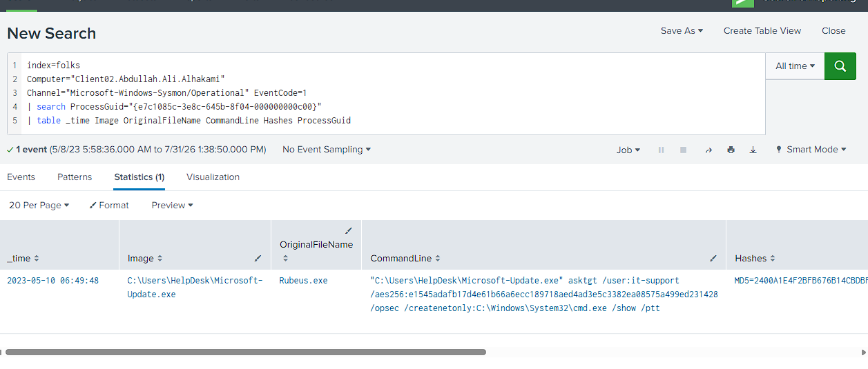The width and height of the screenshot is (868, 369).
Task: Open the All time range picker
Action: tap(795, 66)
